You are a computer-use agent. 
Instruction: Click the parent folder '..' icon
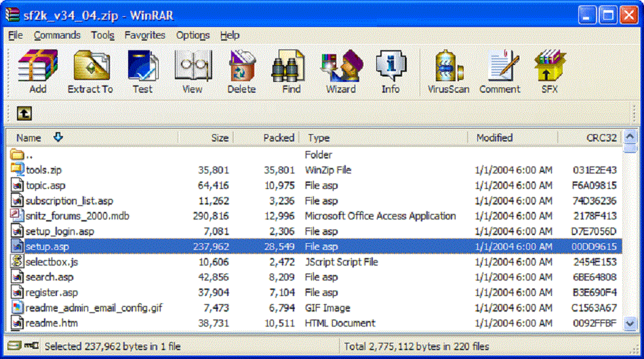tap(17, 154)
